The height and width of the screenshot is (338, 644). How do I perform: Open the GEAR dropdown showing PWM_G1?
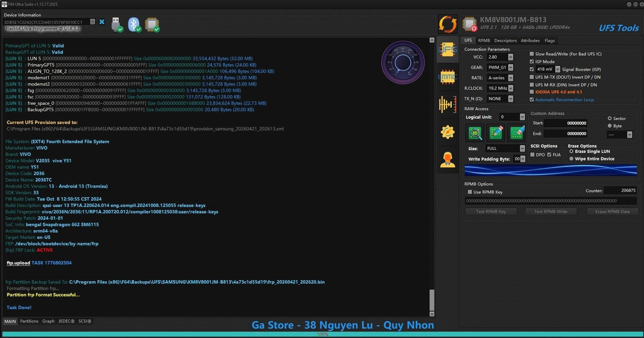510,67
